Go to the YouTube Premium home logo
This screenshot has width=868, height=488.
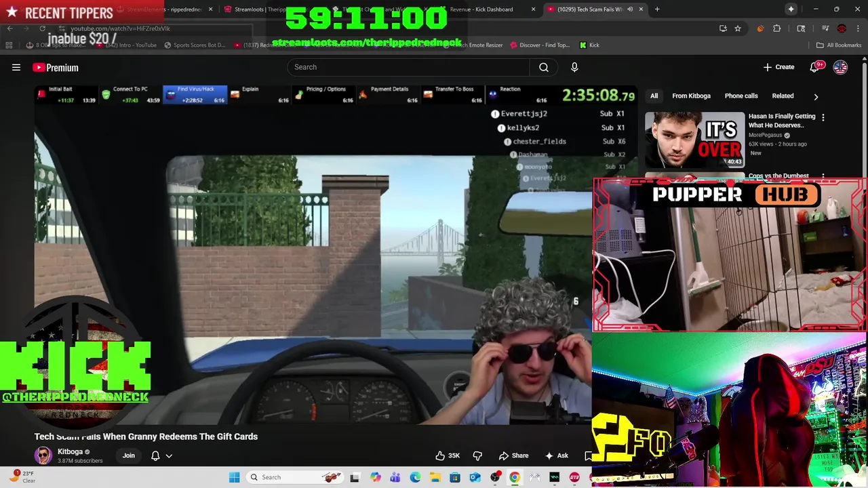tap(55, 67)
